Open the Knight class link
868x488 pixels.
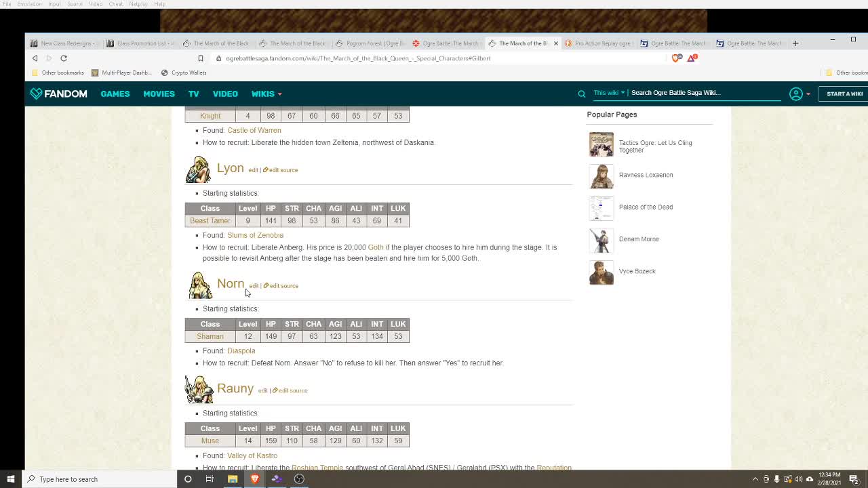(210, 116)
